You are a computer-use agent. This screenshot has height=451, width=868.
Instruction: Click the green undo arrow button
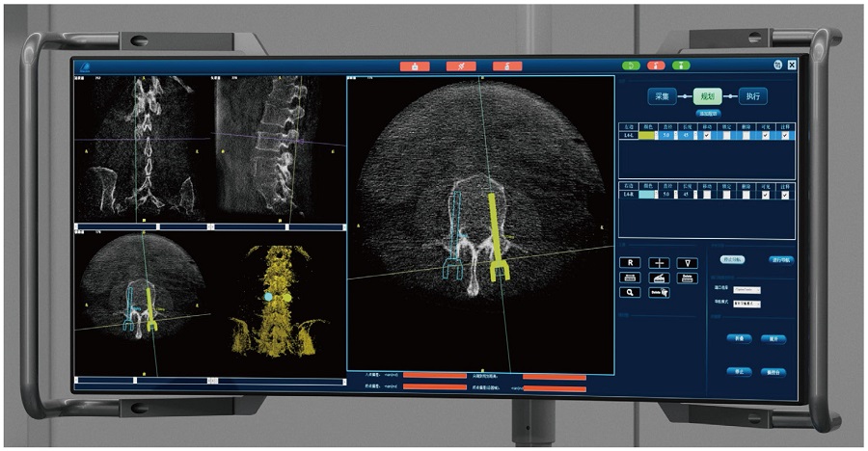point(632,66)
